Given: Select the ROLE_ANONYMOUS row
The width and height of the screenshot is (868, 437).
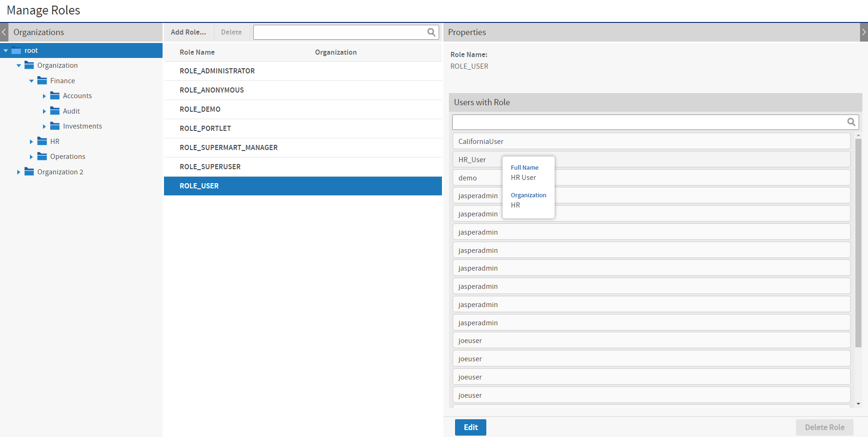Looking at the screenshot, I should click(x=303, y=90).
